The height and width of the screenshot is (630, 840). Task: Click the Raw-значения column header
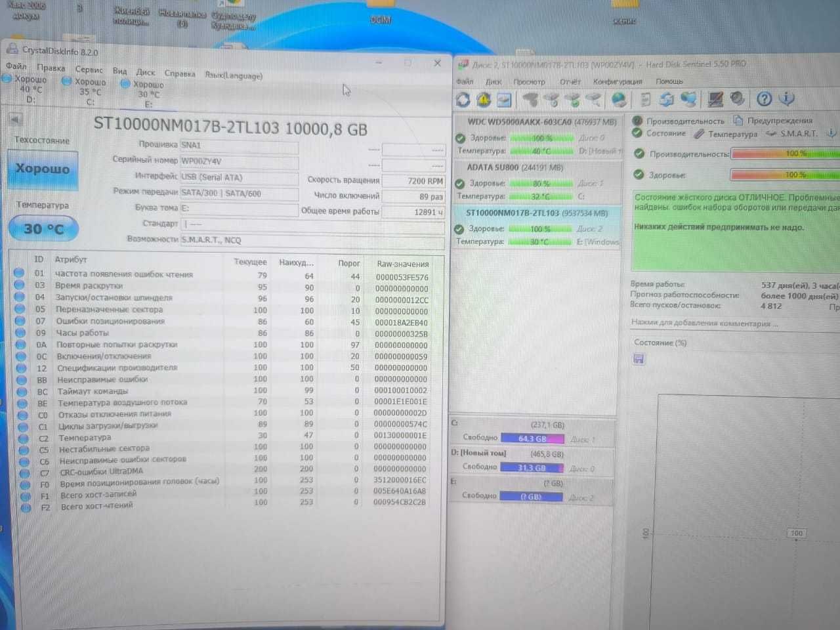pos(403,264)
